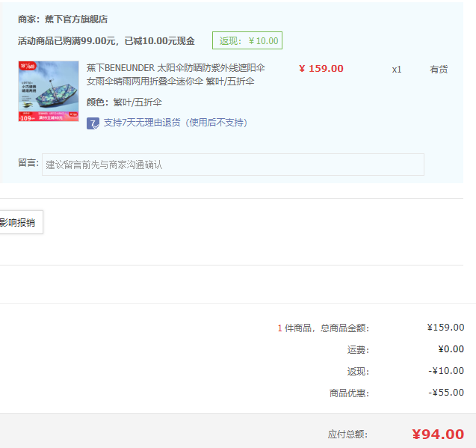The height and width of the screenshot is (448, 476).
Task: Click the color option 颜色：繁叶/五折伞
Action: pyautogui.click(x=124, y=102)
